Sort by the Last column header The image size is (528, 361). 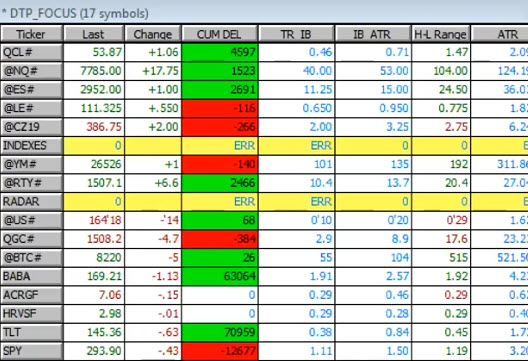(x=94, y=34)
